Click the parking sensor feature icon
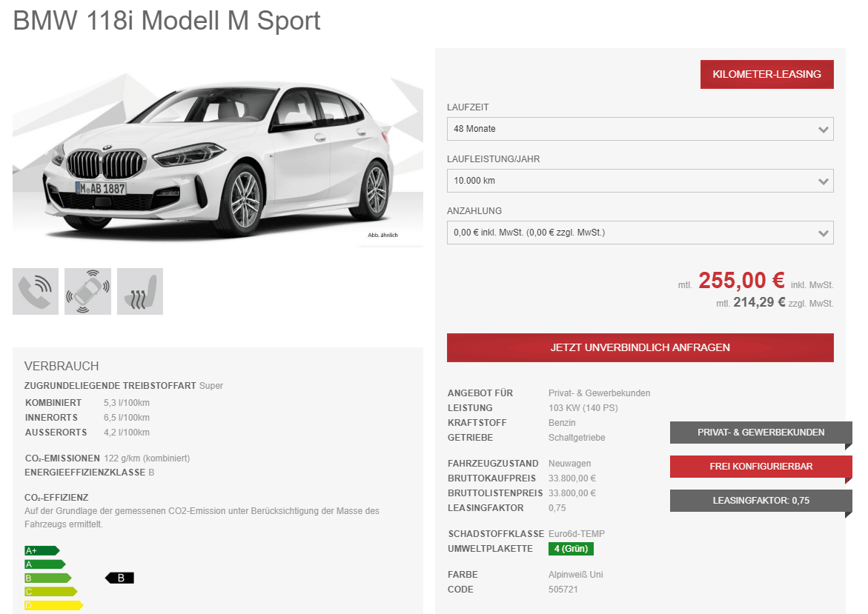Viewport: 868px width, 614px height. (87, 292)
